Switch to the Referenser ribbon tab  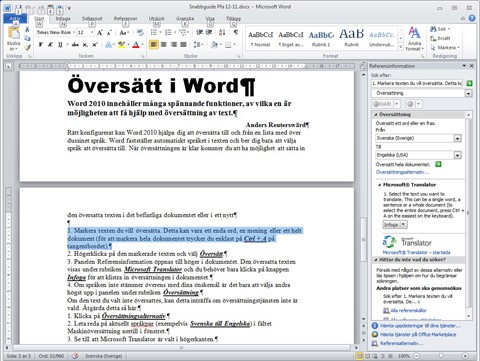tap(125, 19)
